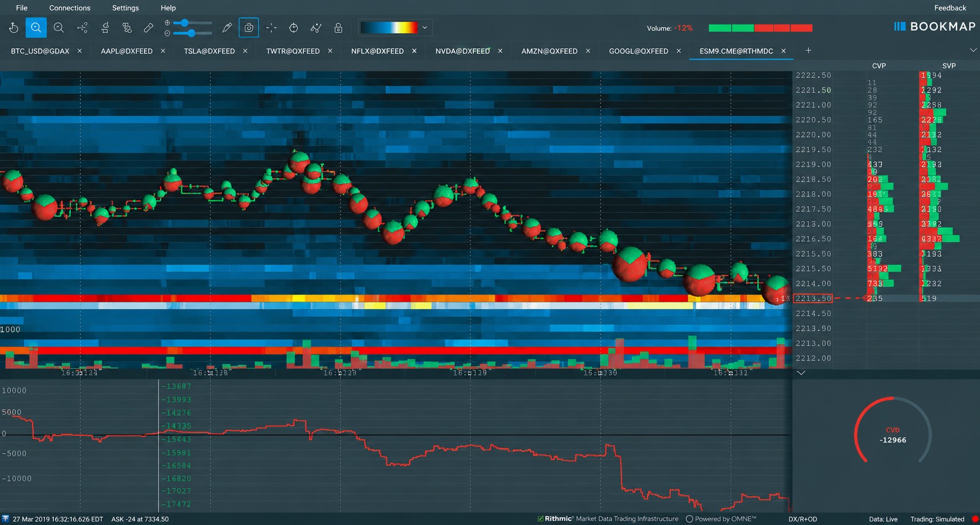Click the zoom out magnifier tool
980x525 pixels.
point(58,27)
